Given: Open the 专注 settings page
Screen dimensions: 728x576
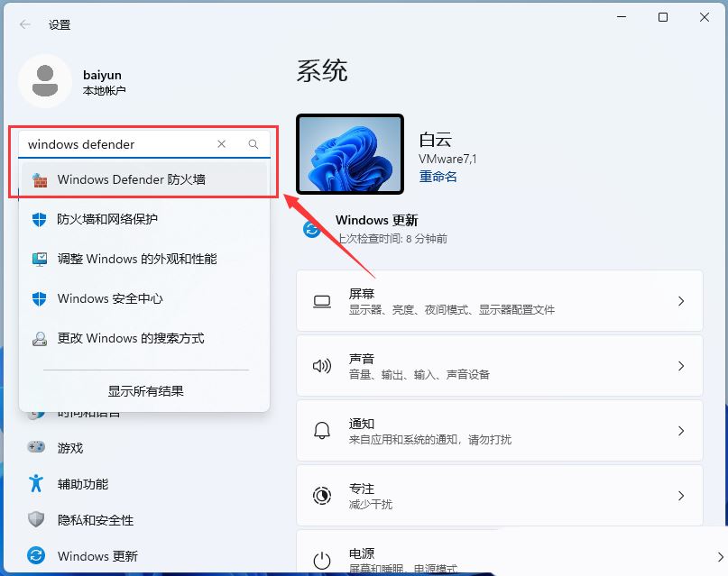Looking at the screenshot, I should [x=501, y=495].
